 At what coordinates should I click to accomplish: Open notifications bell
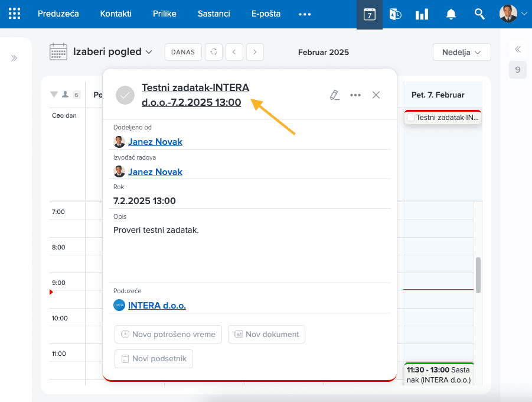(x=451, y=14)
